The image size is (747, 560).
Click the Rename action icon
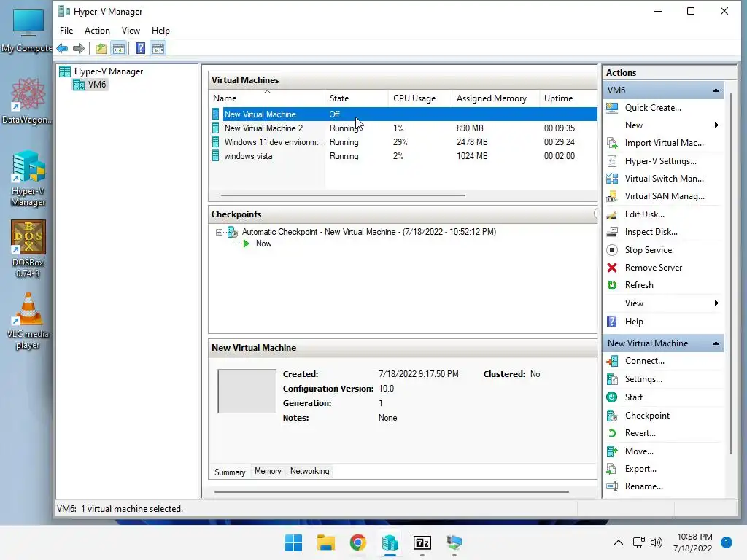(x=612, y=486)
